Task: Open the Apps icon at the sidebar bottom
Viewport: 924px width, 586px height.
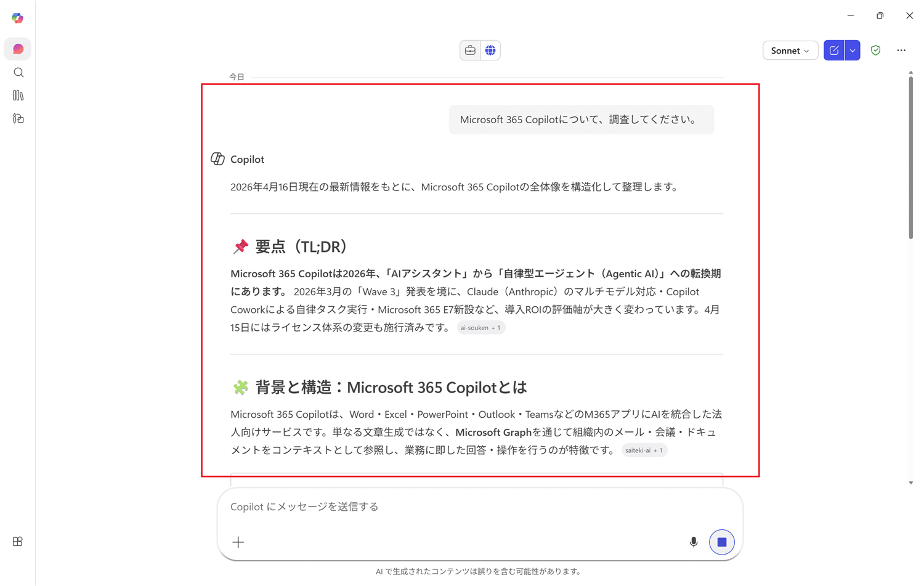Action: click(18, 542)
